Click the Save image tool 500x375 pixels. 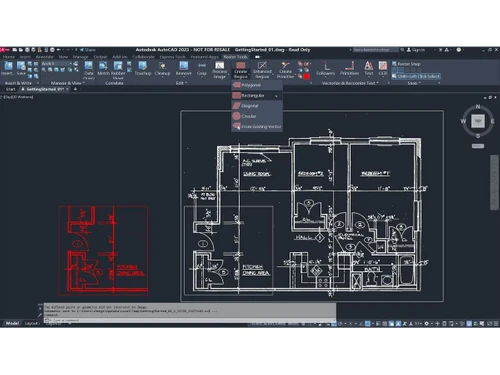(21, 68)
